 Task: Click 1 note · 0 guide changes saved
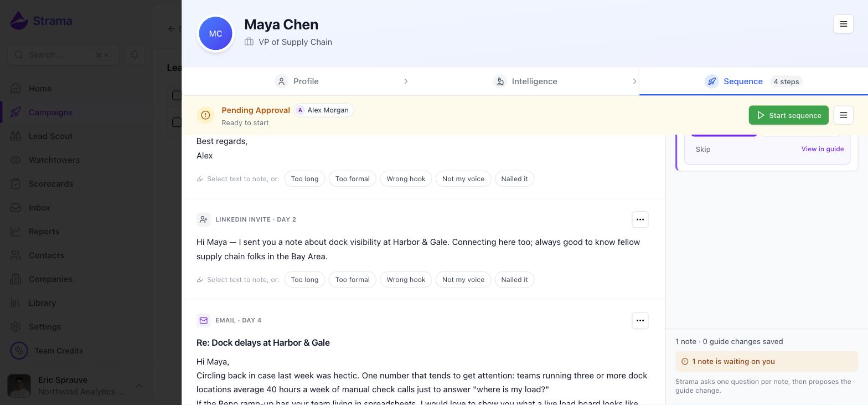729,341
